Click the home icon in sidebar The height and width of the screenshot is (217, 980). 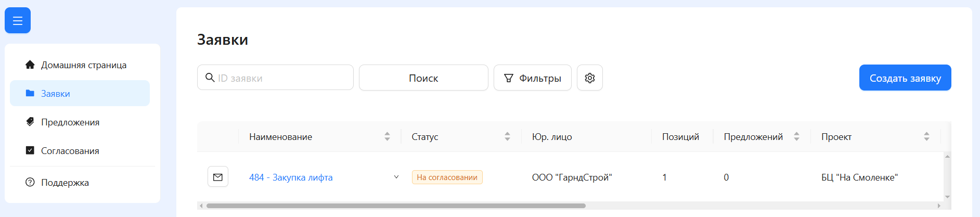[x=30, y=65]
